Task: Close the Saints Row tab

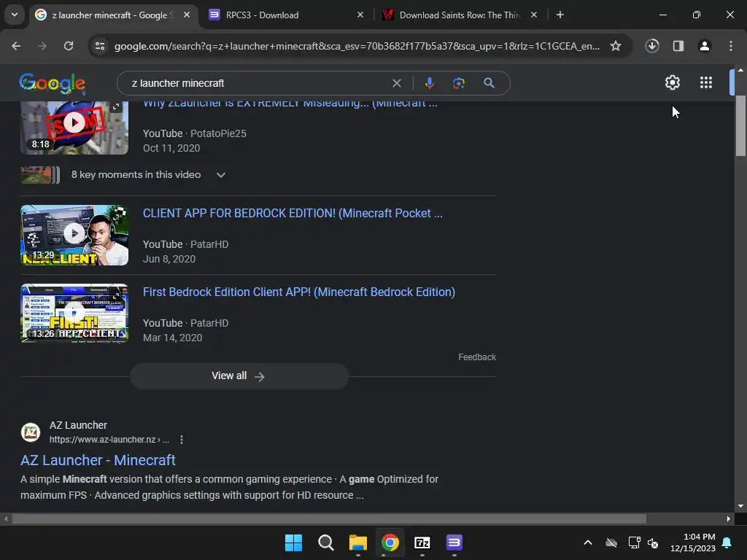Action: [534, 15]
